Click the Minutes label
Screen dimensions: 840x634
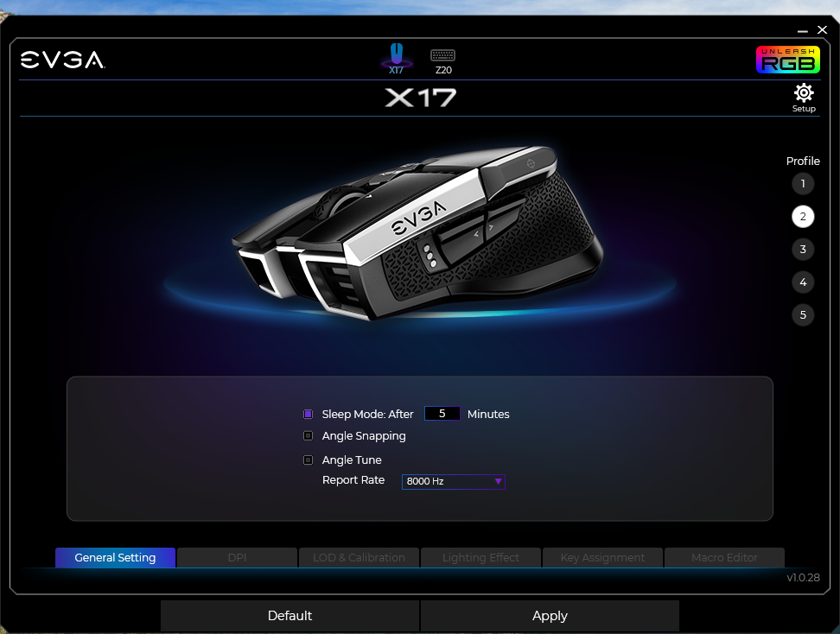pyautogui.click(x=488, y=414)
